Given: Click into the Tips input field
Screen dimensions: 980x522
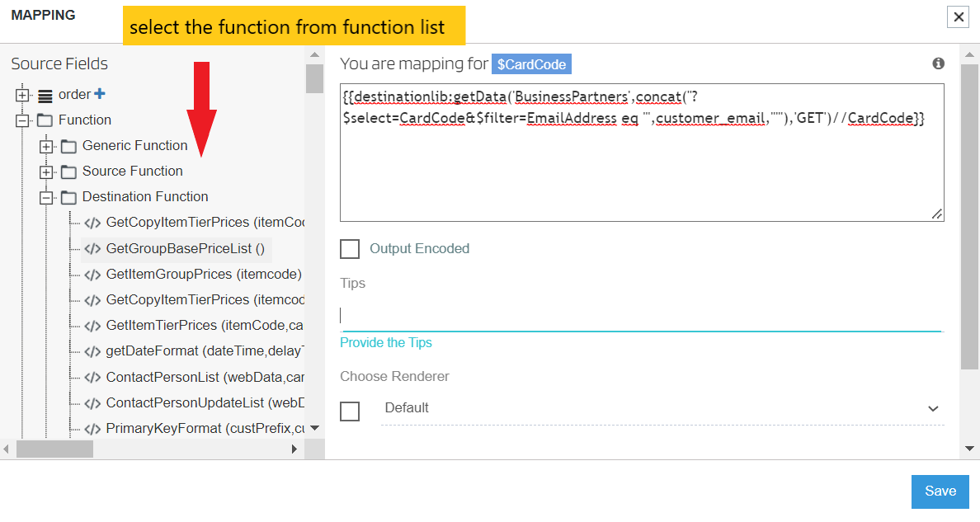Looking at the screenshot, I should [x=640, y=316].
